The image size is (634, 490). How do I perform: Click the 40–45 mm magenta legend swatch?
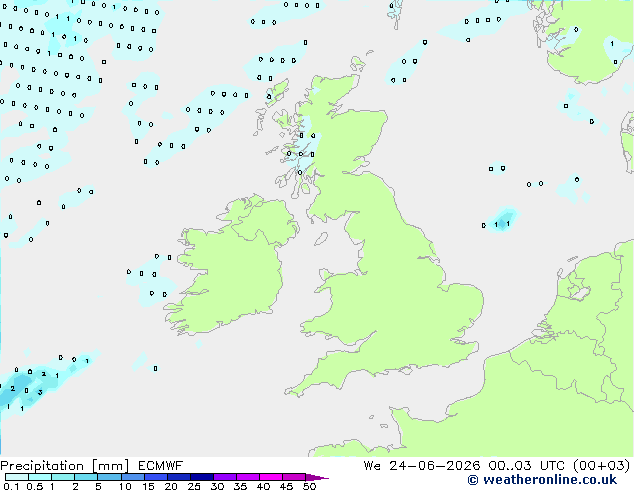pos(271,477)
